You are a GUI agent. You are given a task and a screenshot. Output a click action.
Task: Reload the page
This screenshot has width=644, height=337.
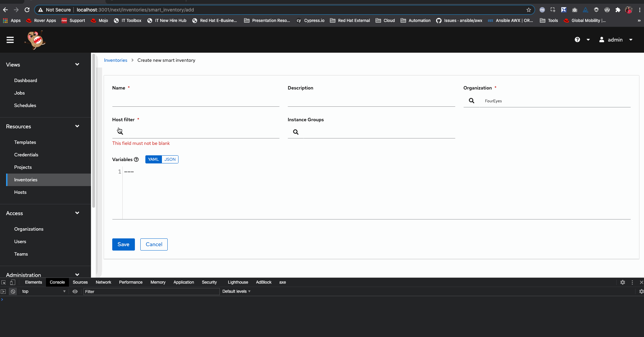[x=27, y=10]
